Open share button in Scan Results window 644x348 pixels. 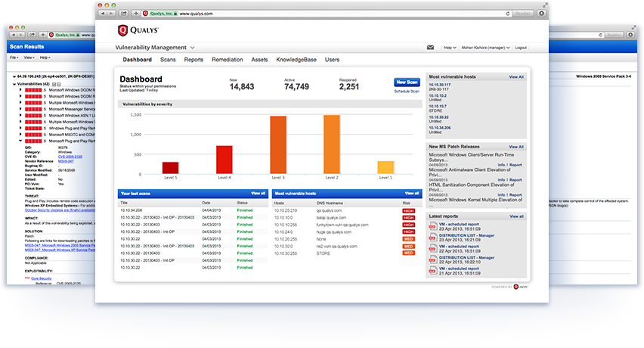click(x=33, y=35)
